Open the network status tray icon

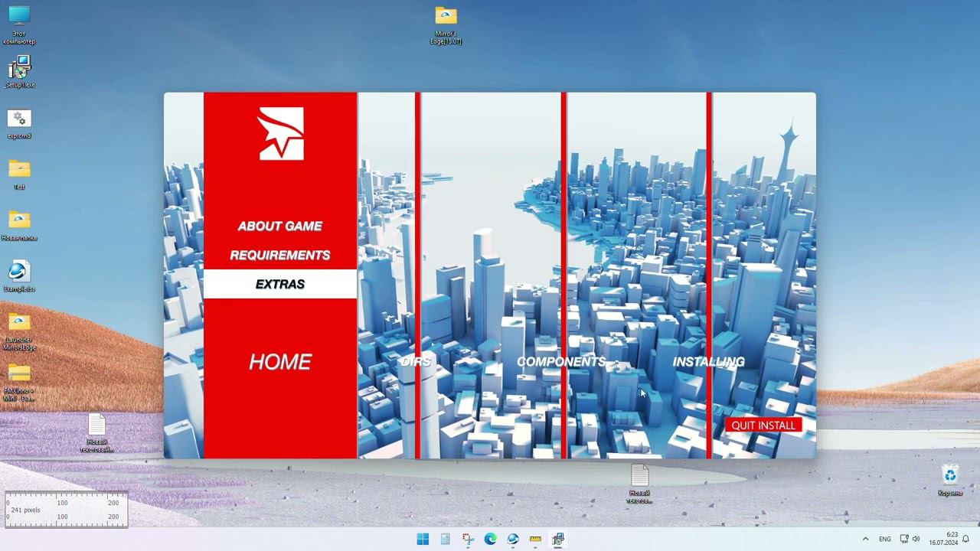(904, 539)
